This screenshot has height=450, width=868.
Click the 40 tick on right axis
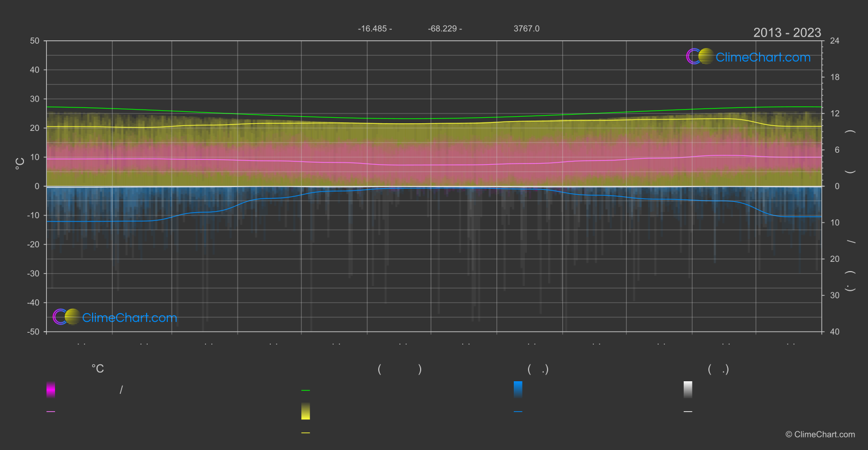tap(835, 332)
